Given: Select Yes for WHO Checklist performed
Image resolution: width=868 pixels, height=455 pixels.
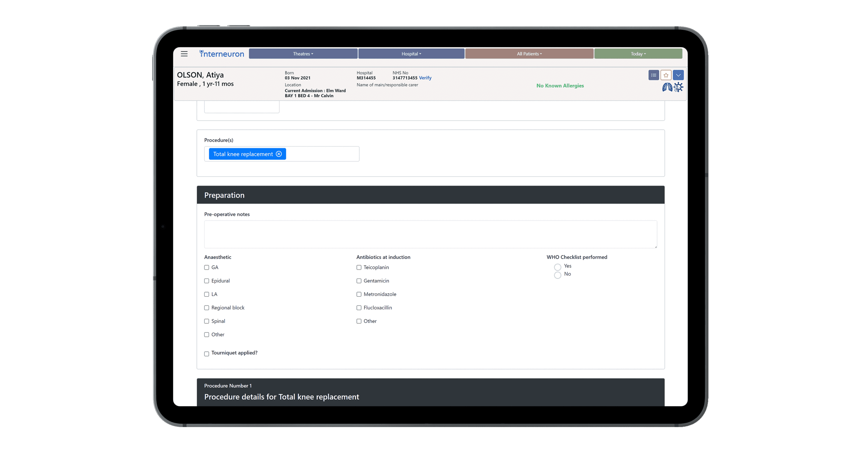Looking at the screenshot, I should (557, 267).
